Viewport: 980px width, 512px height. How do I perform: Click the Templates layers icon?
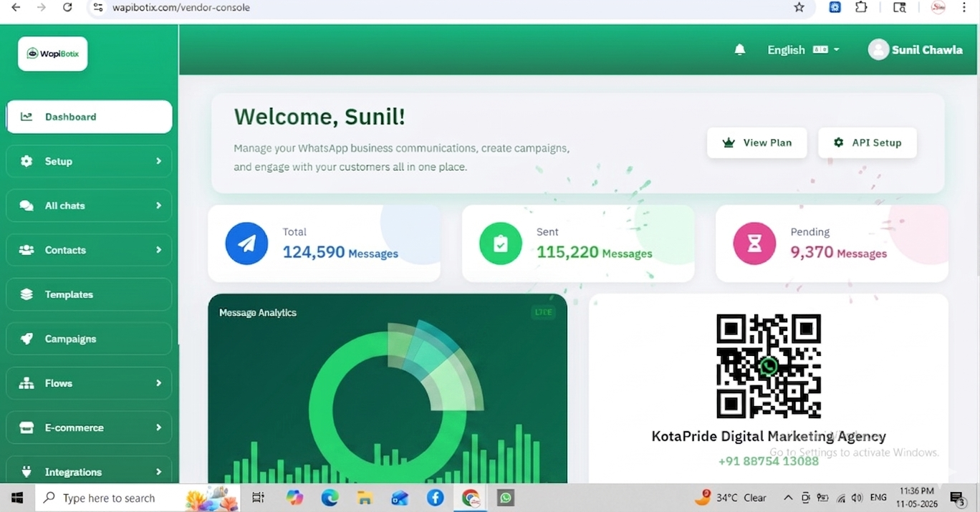point(27,294)
